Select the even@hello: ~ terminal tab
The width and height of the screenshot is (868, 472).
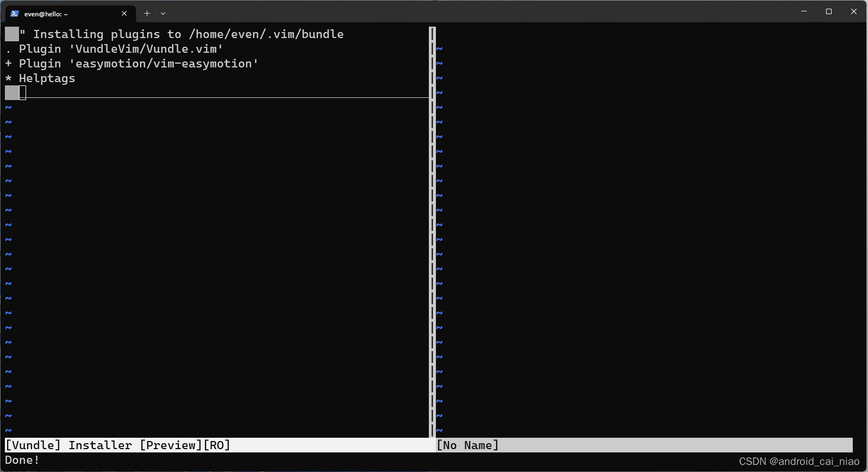pyautogui.click(x=70, y=14)
